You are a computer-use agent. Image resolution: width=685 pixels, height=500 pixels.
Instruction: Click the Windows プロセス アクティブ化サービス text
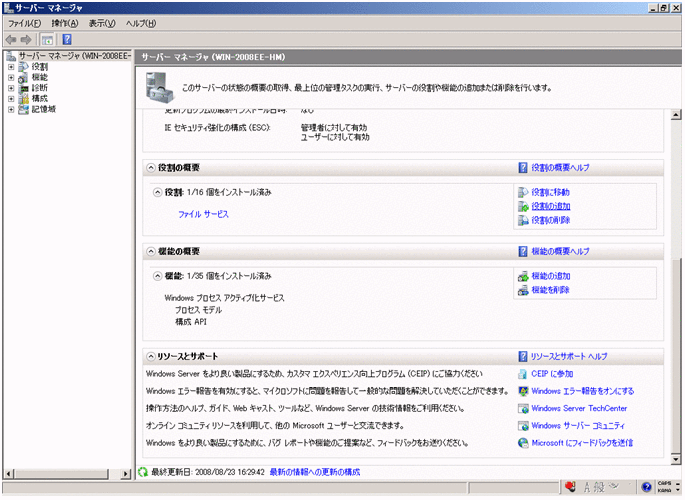click(x=225, y=298)
